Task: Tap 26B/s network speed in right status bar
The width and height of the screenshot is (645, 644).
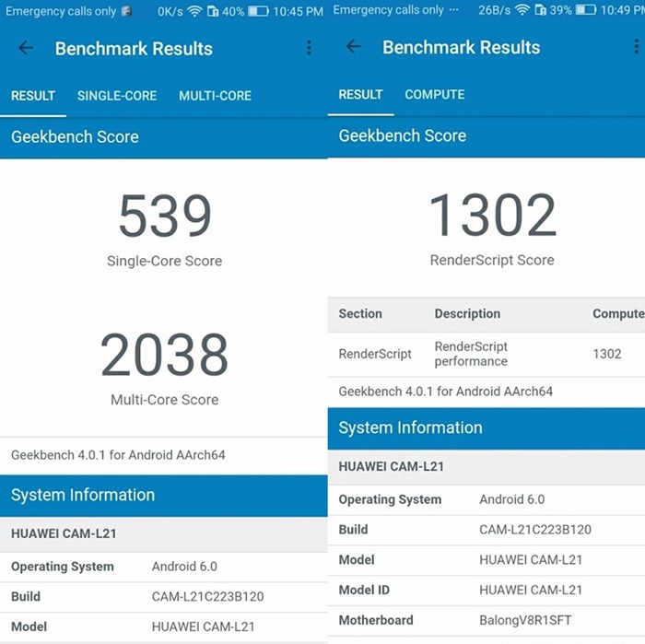Action: 494,10
